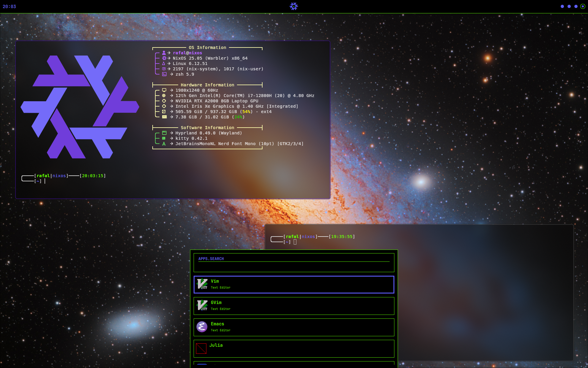
Task: Click the Hardware Information section header
Action: tap(207, 85)
